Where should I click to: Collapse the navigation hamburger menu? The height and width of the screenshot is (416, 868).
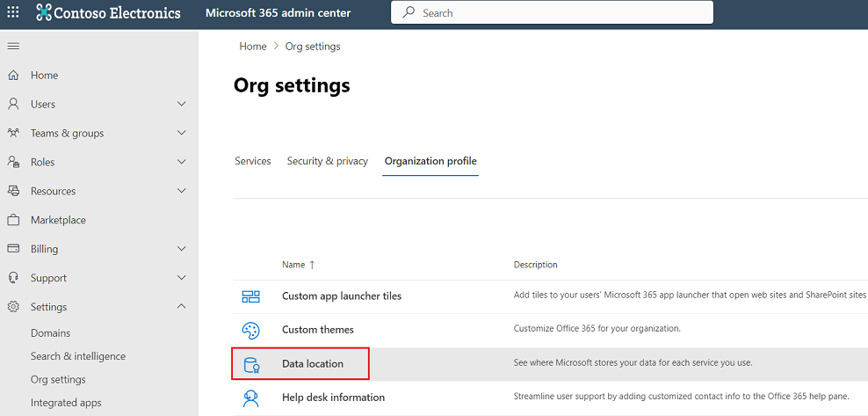pos(13,46)
